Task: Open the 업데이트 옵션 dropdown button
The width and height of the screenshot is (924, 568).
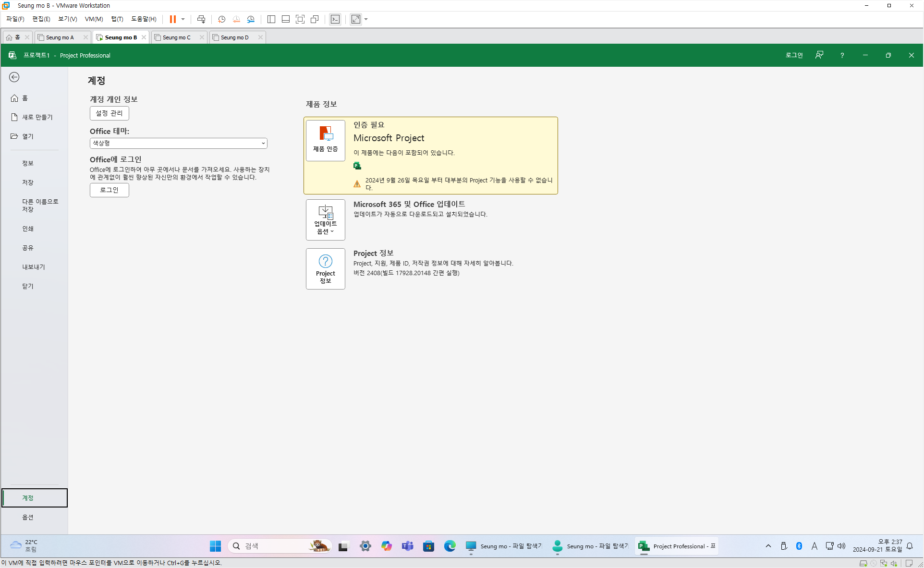Action: tap(325, 220)
